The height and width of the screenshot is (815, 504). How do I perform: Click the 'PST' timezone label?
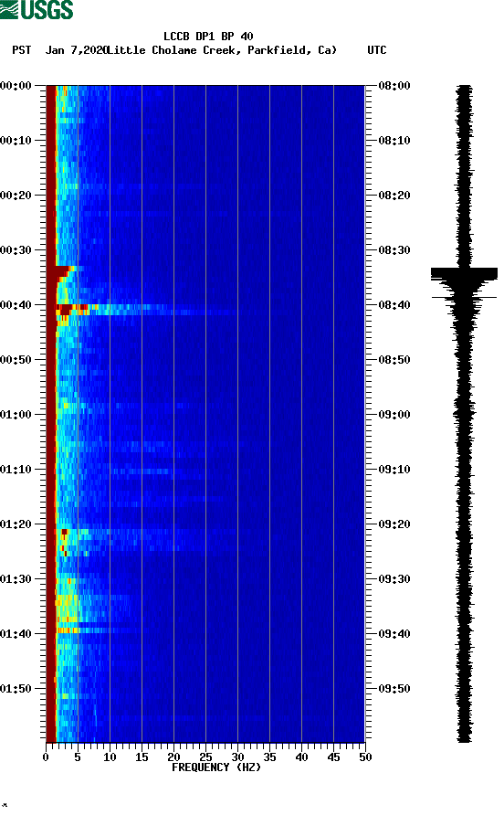[21, 50]
